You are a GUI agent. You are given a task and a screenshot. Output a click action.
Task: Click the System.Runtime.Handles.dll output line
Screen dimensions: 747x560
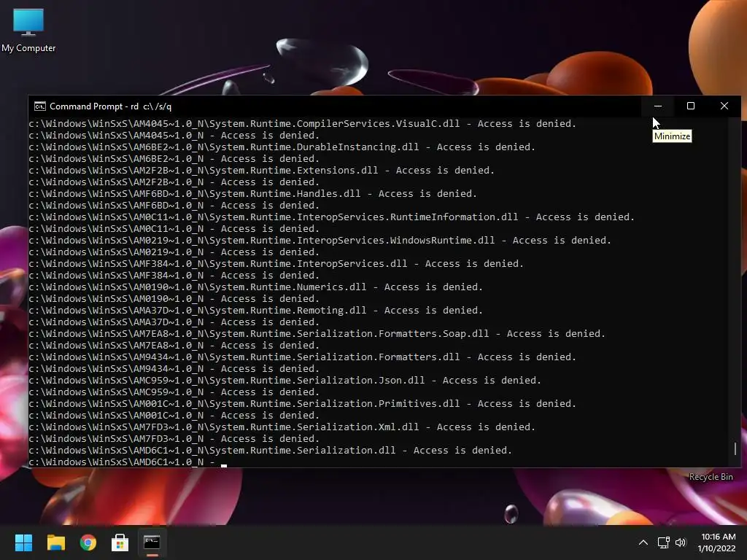[x=253, y=194]
